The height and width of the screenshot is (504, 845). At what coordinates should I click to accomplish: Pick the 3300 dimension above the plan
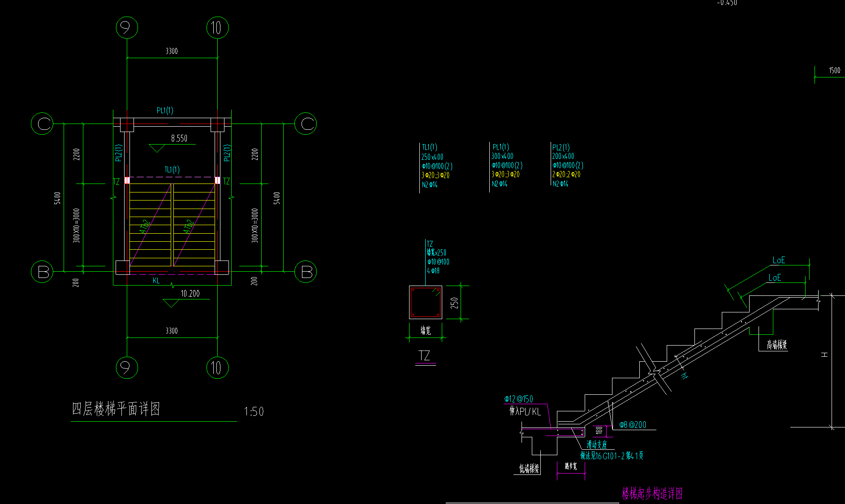(x=172, y=51)
